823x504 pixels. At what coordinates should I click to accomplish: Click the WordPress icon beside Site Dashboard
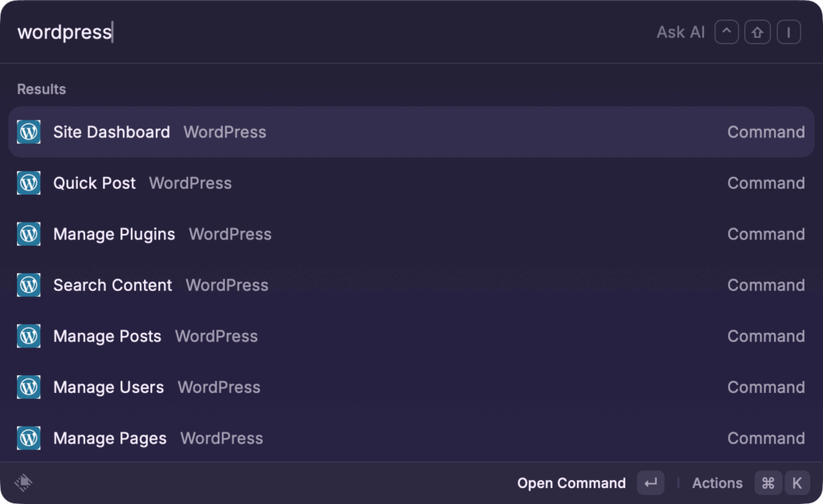pyautogui.click(x=29, y=132)
